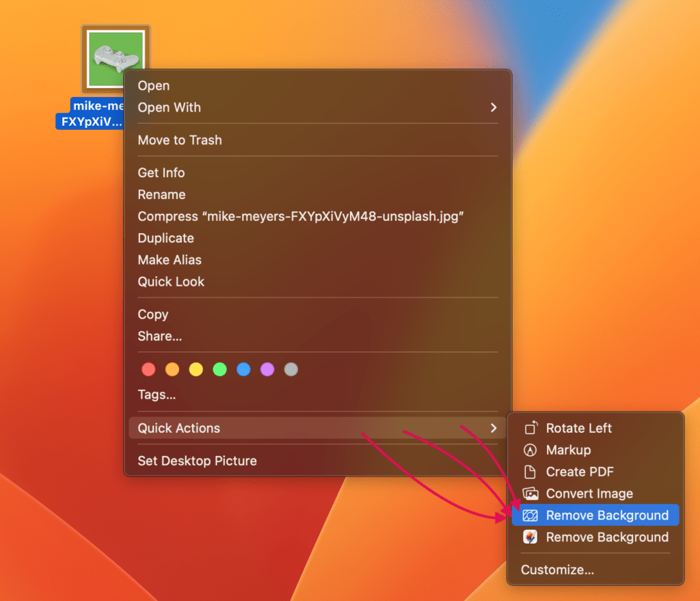
Task: Select the game controller image file thumbnail
Action: (x=116, y=59)
